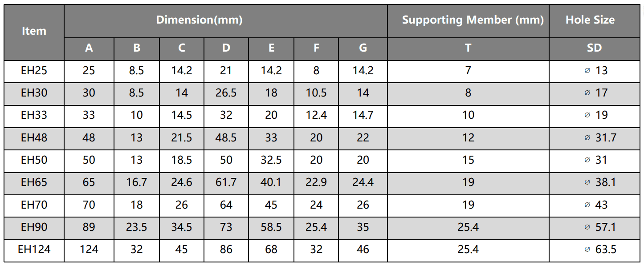Viewport: 644px width, 266px height.
Task: Select the 58.5 value in EH90 row
Action: [271, 227]
